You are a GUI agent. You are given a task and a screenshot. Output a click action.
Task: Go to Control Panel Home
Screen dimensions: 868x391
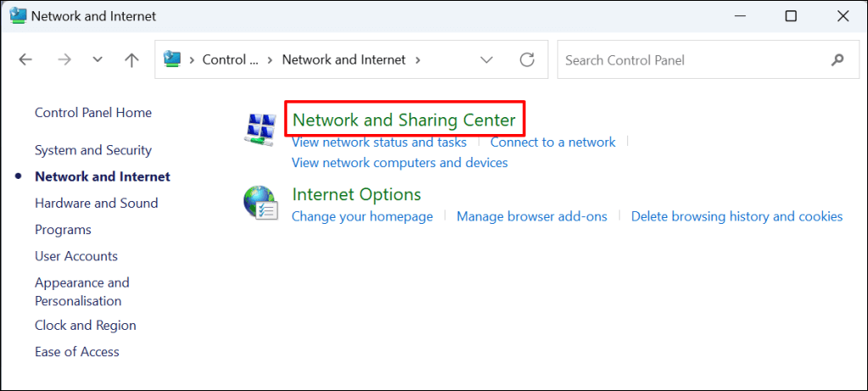[x=93, y=113]
